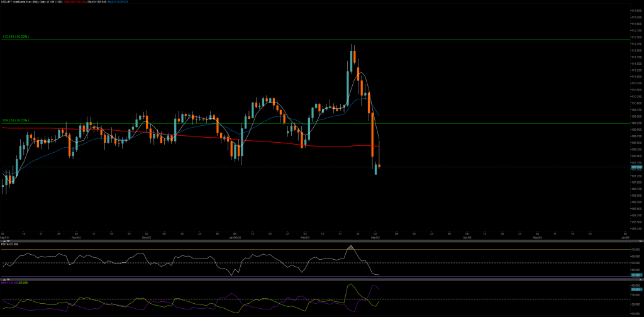Click the Nov/04 date on the time axis
This screenshot has height=317, width=644.
tap(75, 238)
